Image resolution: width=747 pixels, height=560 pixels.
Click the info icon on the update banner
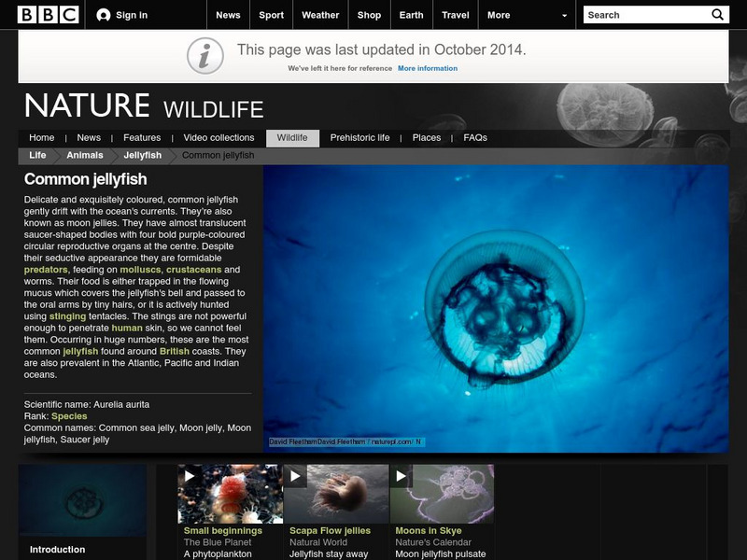point(204,54)
